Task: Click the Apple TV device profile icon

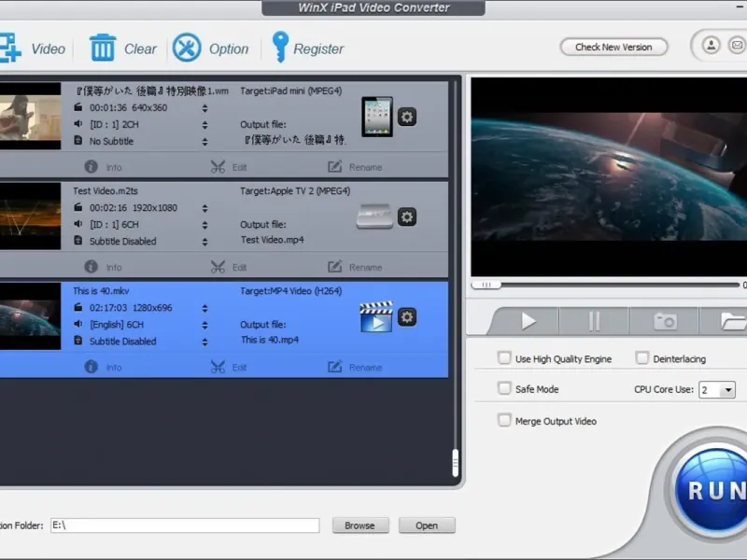Action: pyautogui.click(x=374, y=217)
